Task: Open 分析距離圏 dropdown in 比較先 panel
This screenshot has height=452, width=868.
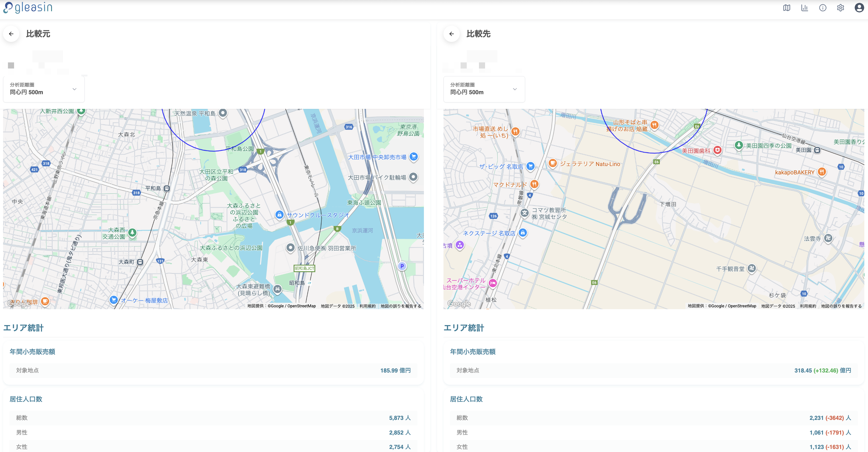Action: point(484,89)
